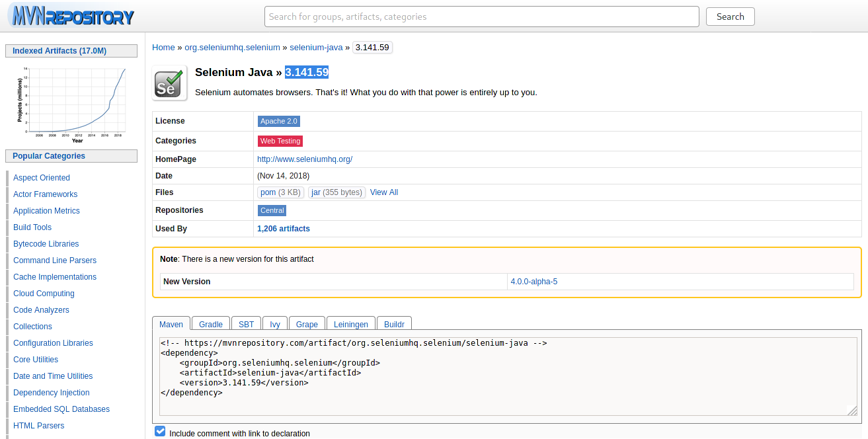The width and height of the screenshot is (868, 439).
Task: Switch to the Gradle tab
Action: 210,324
